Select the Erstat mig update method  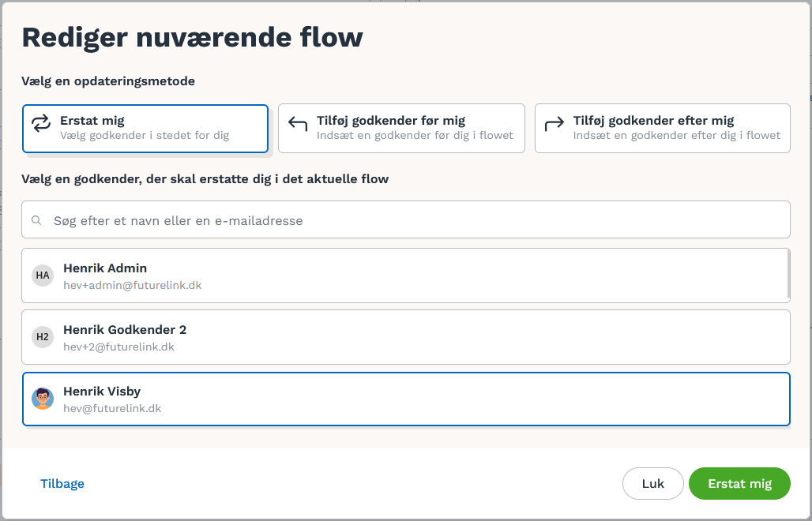[x=145, y=129]
